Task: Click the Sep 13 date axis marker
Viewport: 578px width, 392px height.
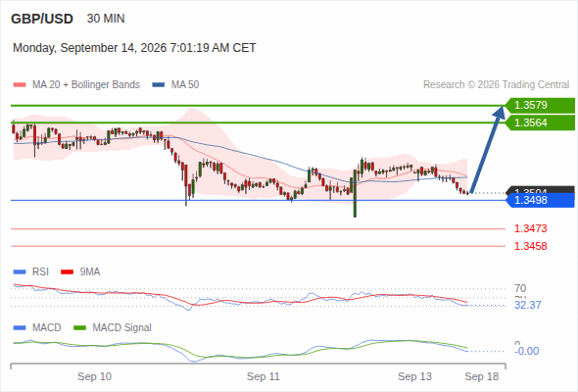Action: pos(414,376)
